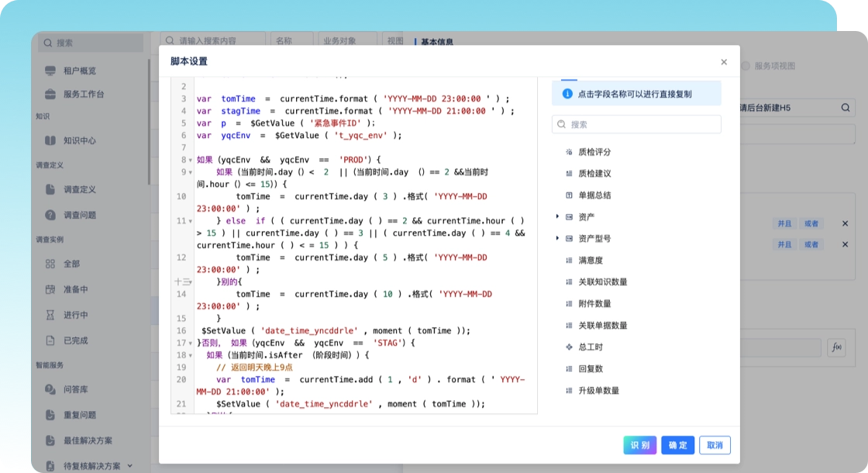Click the comment 返回明天晚上9点 on line 19
868x473 pixels.
[254, 368]
